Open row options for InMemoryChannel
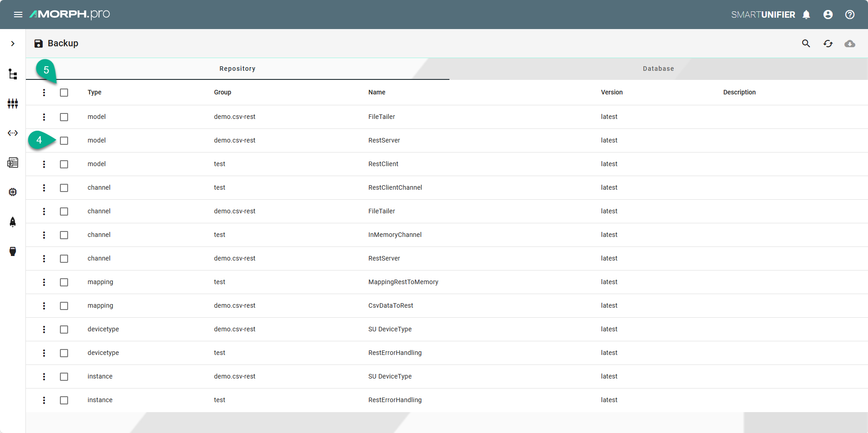Viewport: 868px width, 433px height. (x=44, y=235)
